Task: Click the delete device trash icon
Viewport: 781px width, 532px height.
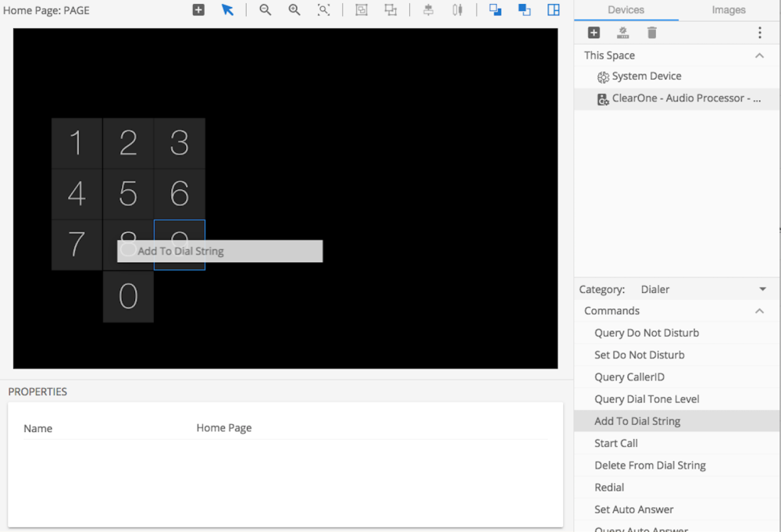Action: coord(651,33)
